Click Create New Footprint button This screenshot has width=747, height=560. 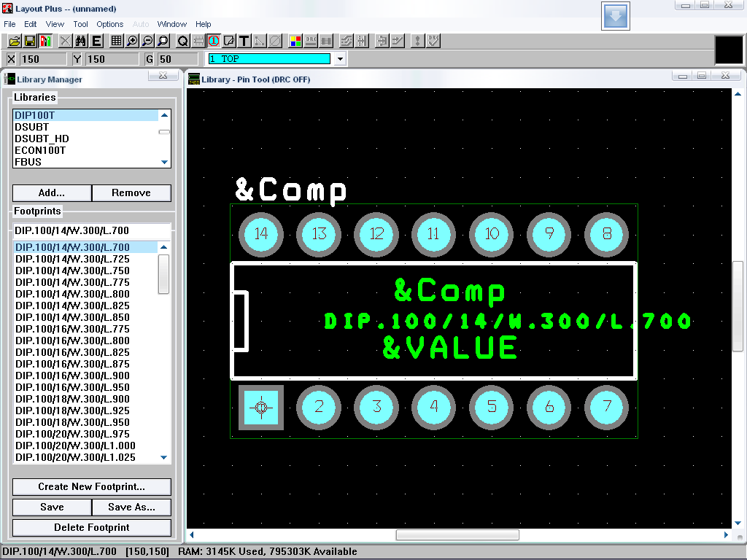click(91, 486)
